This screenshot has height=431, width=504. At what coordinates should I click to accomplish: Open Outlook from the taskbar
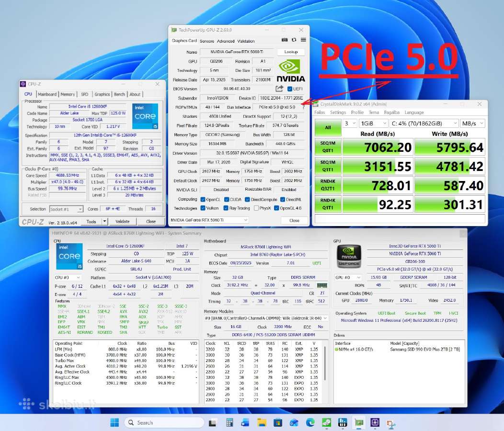(x=294, y=423)
